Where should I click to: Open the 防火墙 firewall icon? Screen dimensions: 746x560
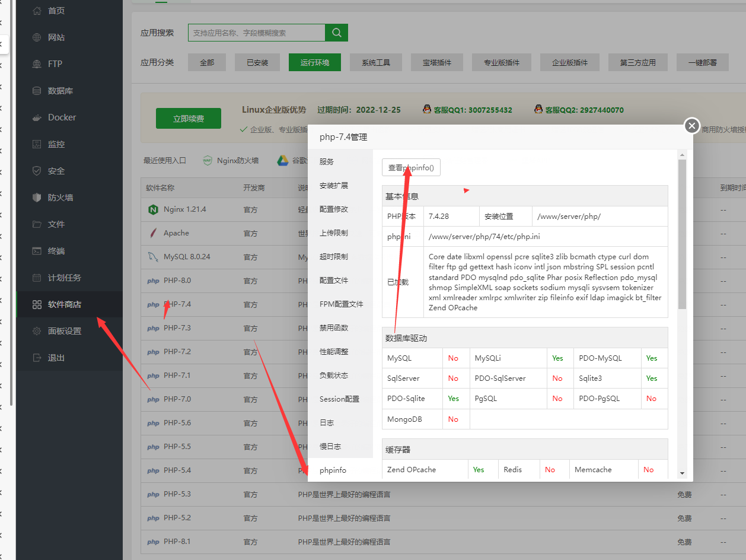(x=37, y=198)
